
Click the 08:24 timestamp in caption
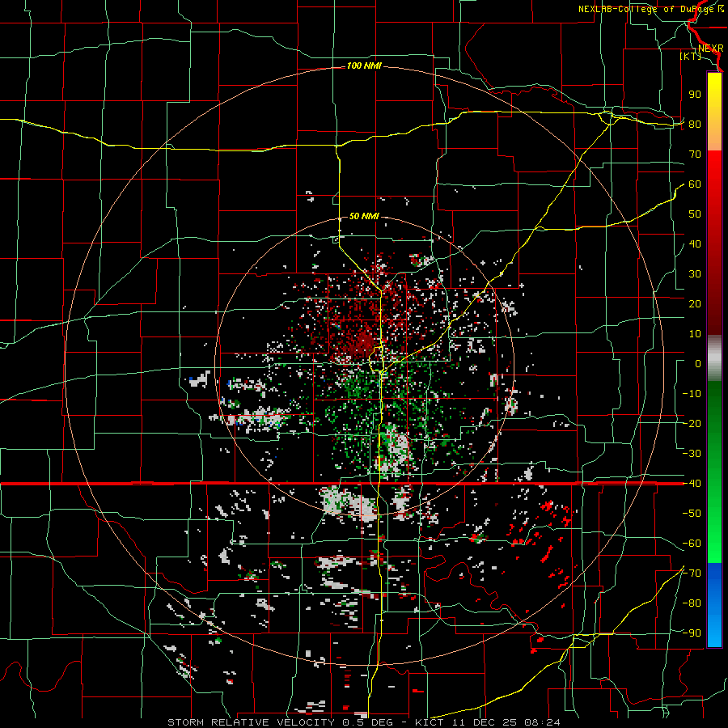pos(542,722)
